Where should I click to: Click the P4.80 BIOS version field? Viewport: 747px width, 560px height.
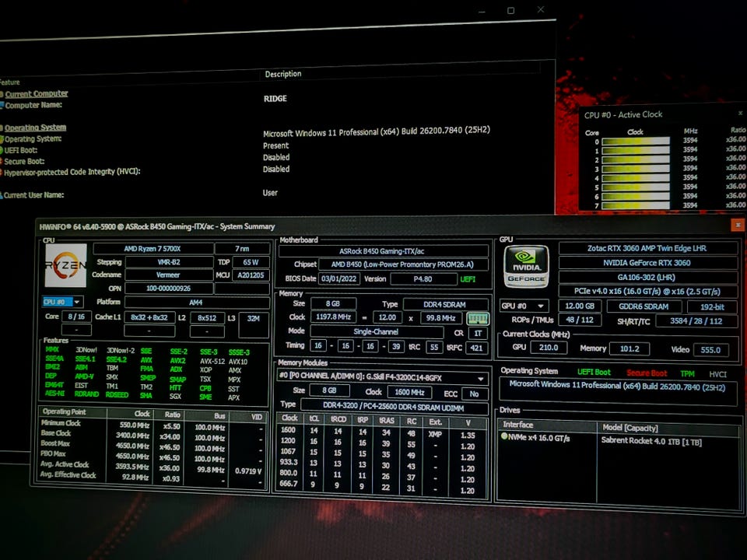pos(423,279)
